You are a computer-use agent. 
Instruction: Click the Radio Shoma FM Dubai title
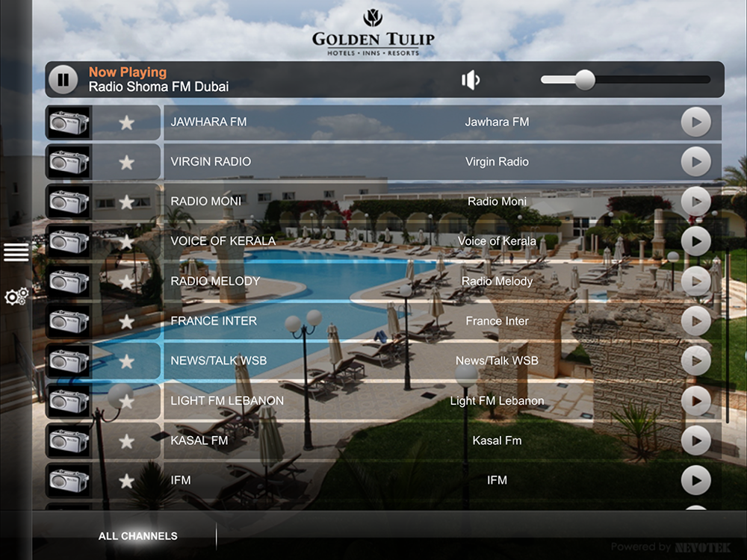pos(158,87)
